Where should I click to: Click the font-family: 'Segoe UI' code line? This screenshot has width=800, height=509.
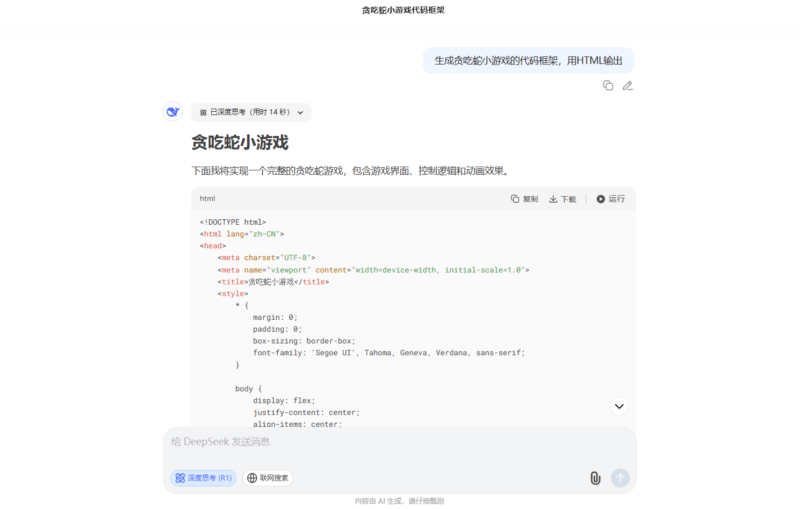click(389, 353)
